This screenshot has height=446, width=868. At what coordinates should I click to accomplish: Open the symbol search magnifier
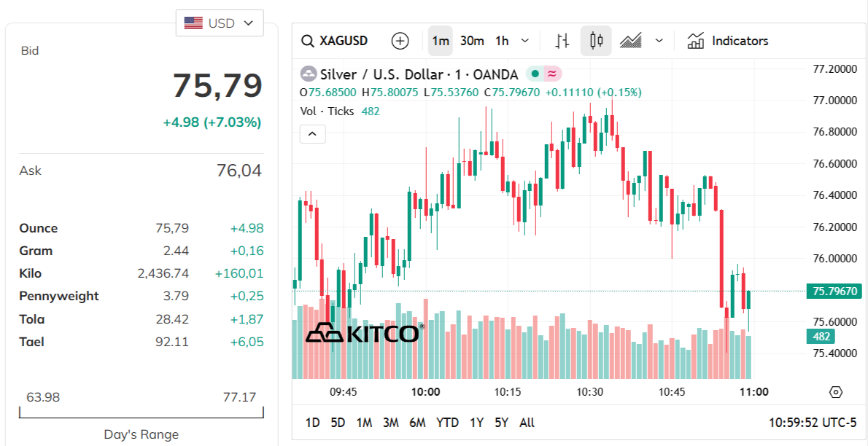307,41
